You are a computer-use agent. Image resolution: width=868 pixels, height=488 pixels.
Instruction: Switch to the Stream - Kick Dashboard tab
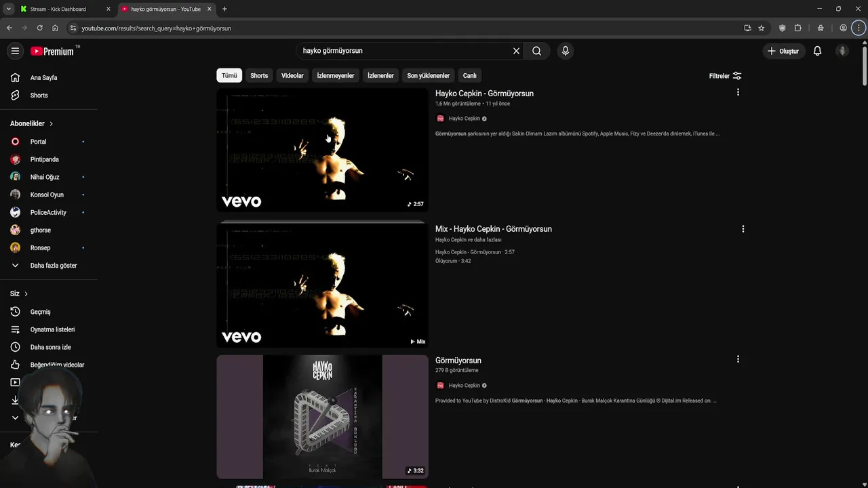58,9
